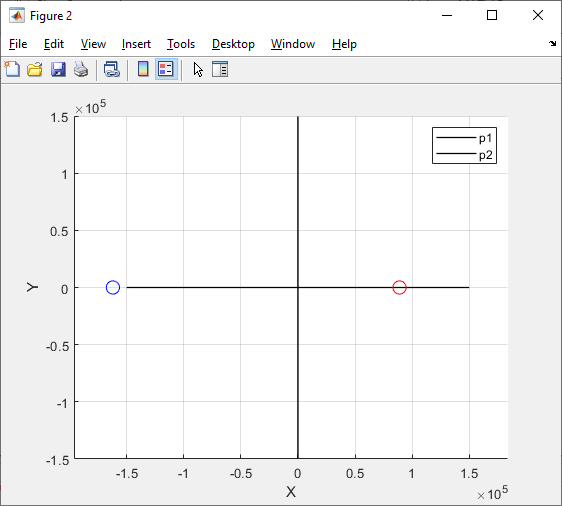Print the figure using the printer icon
This screenshot has height=506, width=562.
point(81,69)
